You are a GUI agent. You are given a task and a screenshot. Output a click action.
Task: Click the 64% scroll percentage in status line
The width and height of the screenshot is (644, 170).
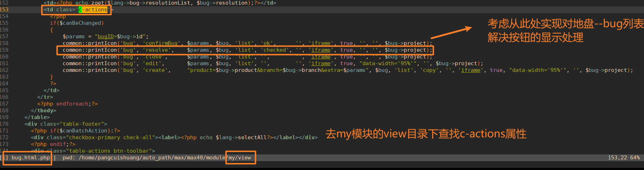pos(635,158)
